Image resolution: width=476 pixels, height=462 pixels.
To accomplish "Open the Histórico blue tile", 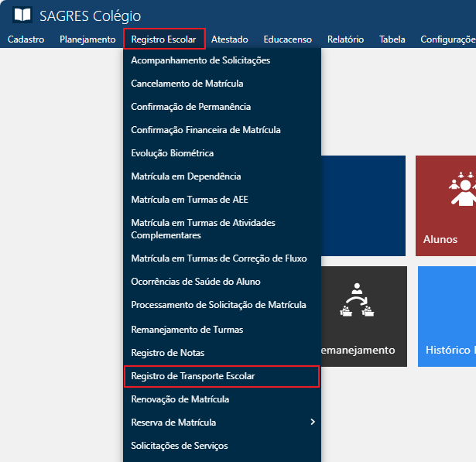I will click(x=449, y=316).
